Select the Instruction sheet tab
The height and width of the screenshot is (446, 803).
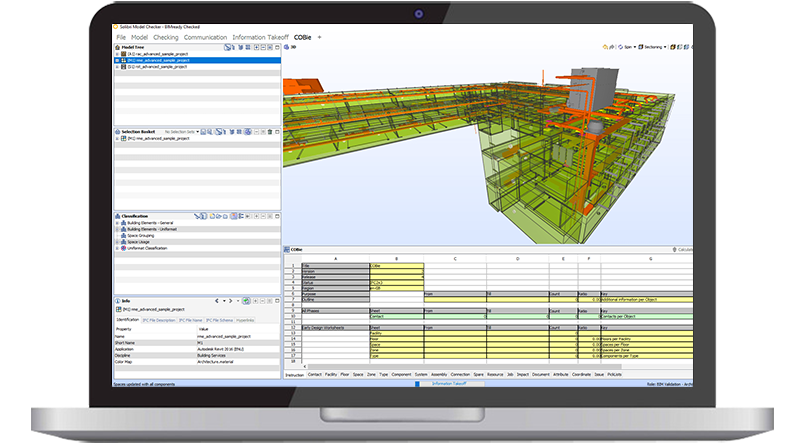coord(294,375)
